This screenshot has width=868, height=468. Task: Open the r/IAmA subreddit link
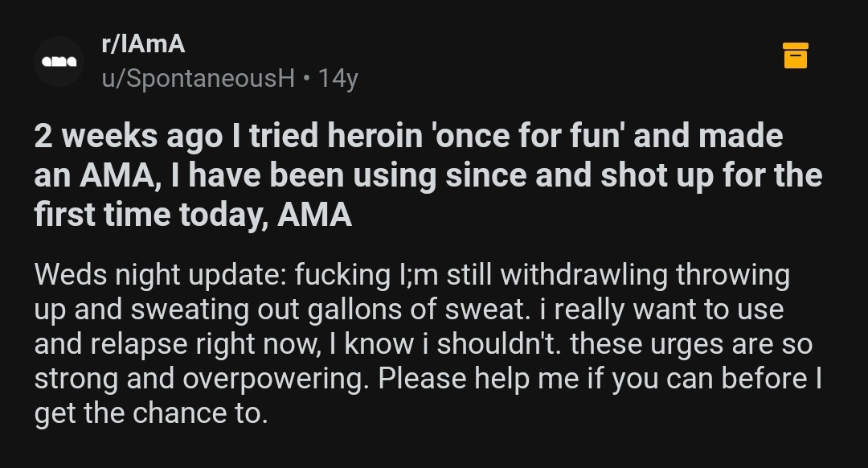[143, 44]
